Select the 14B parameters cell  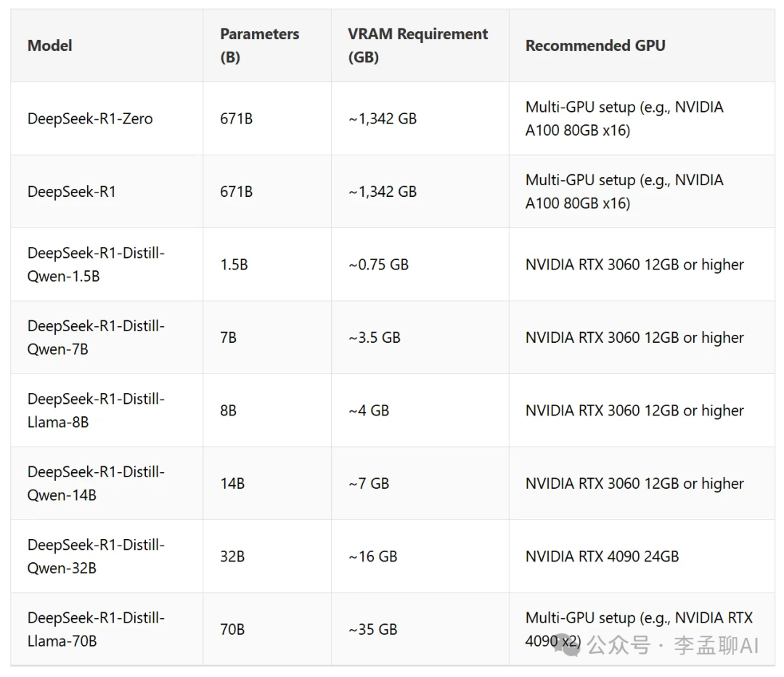[232, 483]
